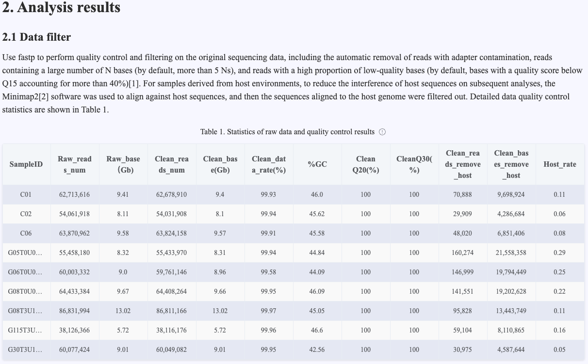Open the fastp reference citation [1]
Screen dimensions: 588x364
pos(134,71)
